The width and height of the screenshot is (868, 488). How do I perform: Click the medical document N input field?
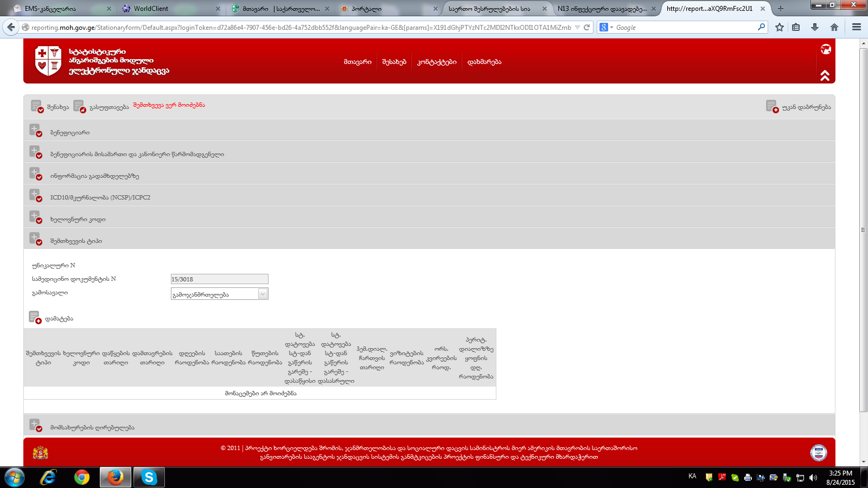(219, 279)
